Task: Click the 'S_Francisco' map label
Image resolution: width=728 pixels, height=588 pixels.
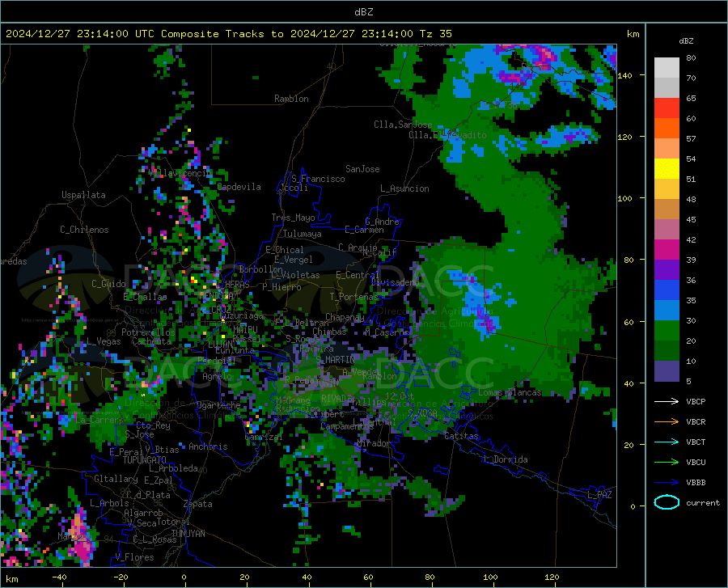Action: pos(318,179)
